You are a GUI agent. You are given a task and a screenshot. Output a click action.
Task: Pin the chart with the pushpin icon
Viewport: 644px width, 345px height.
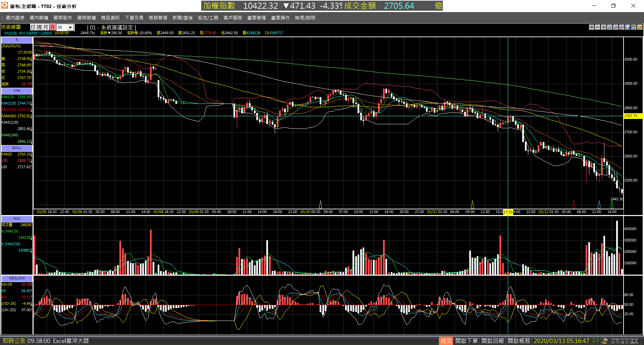point(592,27)
